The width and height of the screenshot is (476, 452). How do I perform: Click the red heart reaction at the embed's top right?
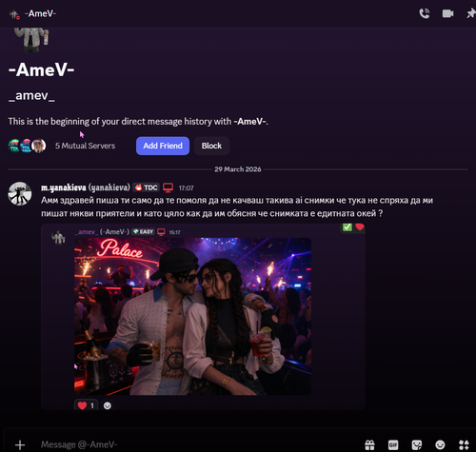pos(360,226)
